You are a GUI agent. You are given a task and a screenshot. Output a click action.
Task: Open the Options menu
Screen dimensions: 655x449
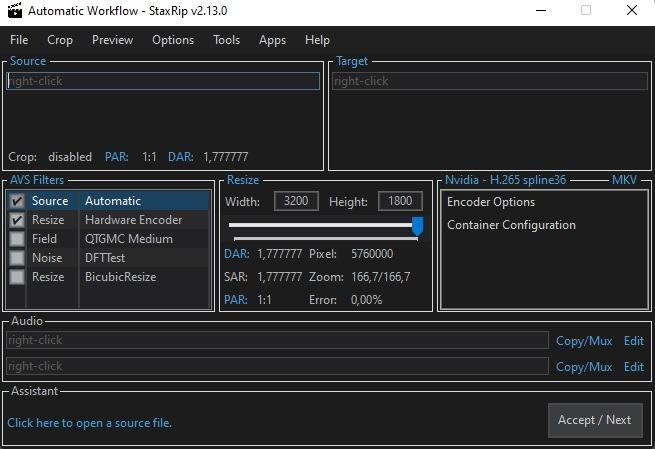[173, 40]
